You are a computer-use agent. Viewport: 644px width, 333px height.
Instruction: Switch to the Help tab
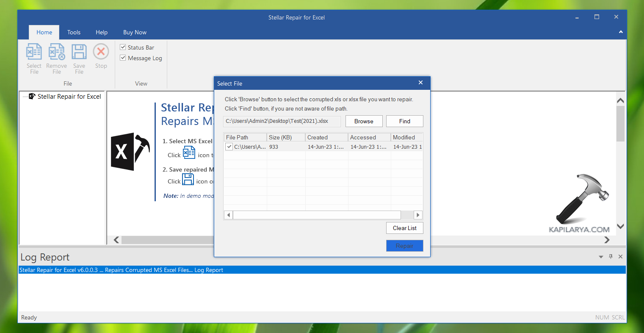coord(102,32)
